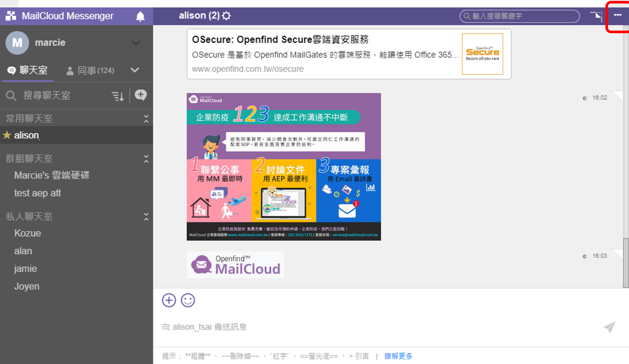
Task: Open chat settings gear beside alison (2)
Action: [x=226, y=16]
